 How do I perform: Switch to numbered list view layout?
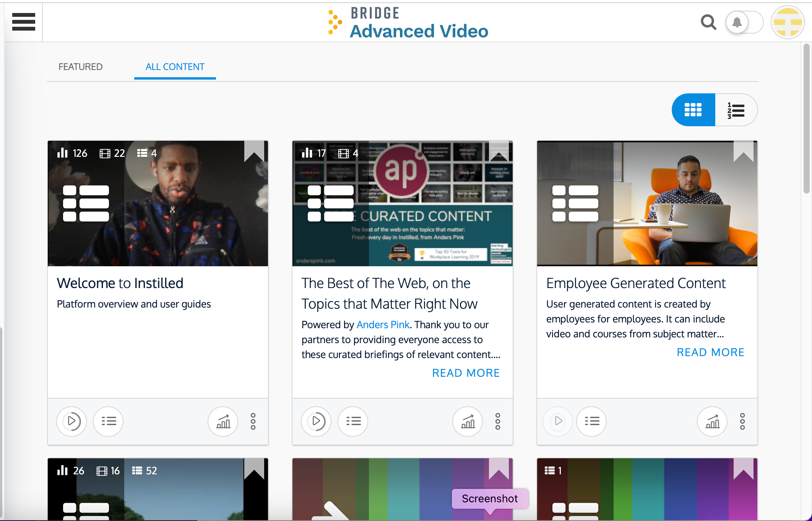[736, 110]
